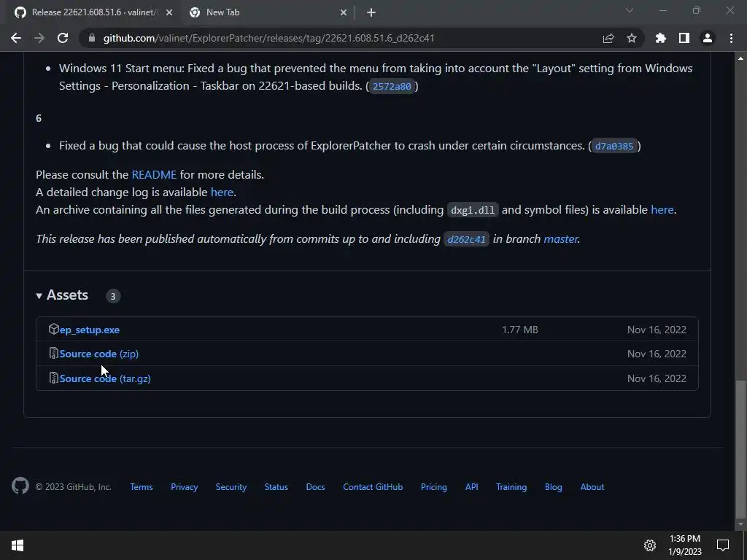Click the GitHub logo in the footer
Screen dimensions: 747x560
click(20, 486)
